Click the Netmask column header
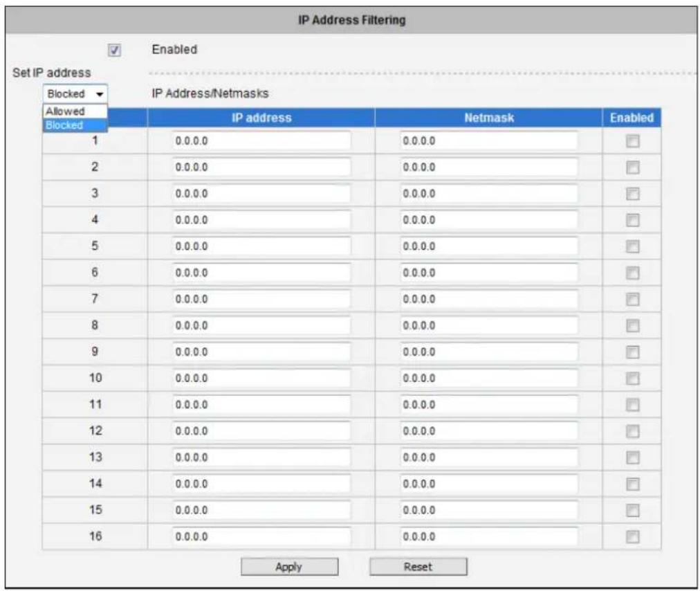700x591 pixels. coord(489,118)
